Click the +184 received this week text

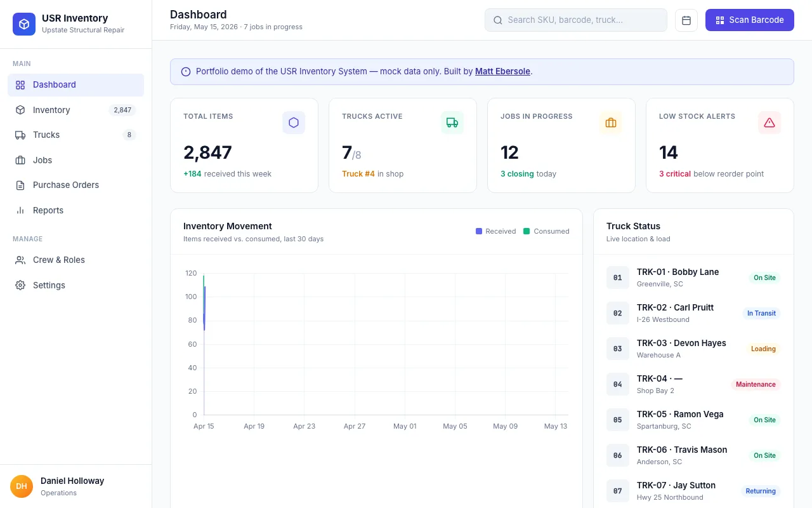pos(227,174)
